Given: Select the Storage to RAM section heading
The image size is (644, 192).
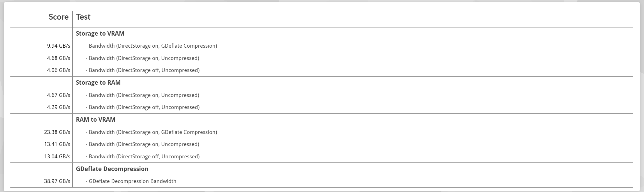Looking at the screenshot, I should tap(98, 82).
